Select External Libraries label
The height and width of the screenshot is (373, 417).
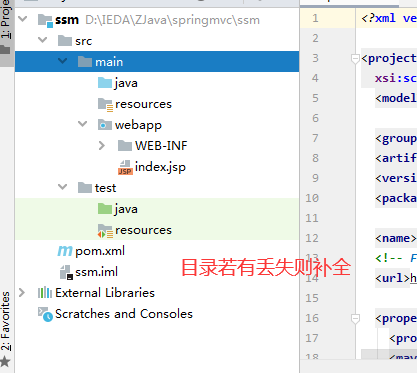pyautogui.click(x=105, y=293)
